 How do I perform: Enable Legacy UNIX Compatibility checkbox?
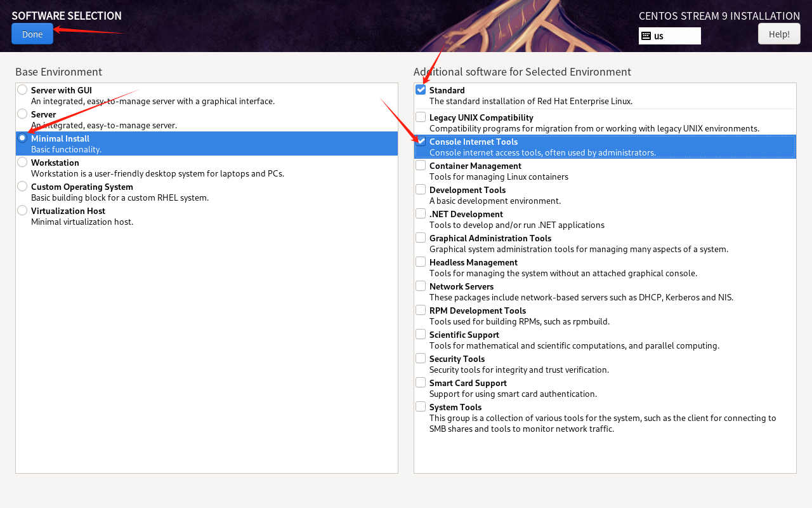(421, 117)
